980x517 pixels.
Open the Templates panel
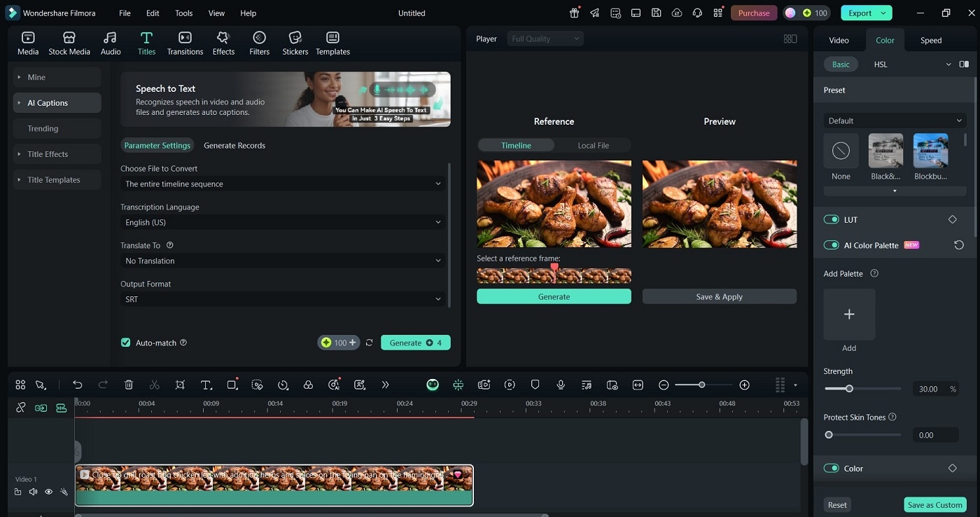click(332, 43)
